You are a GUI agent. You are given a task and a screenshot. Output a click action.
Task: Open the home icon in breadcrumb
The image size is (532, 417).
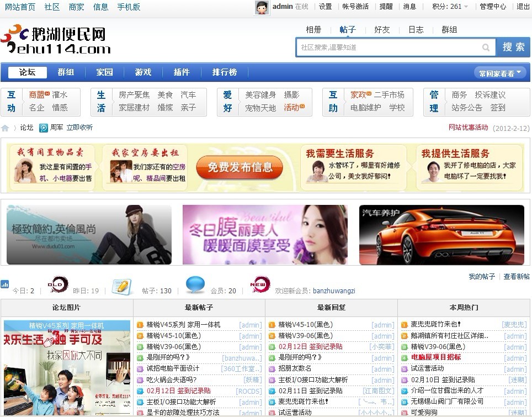tap(5, 128)
